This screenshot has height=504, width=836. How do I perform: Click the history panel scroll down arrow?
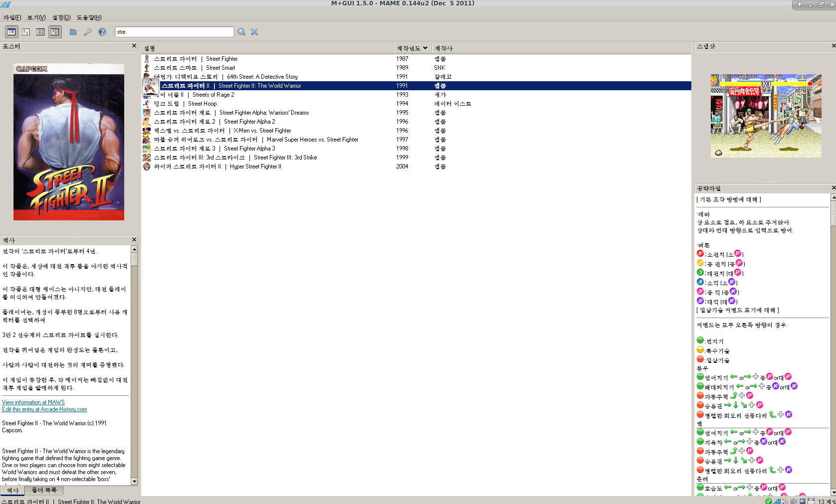click(134, 482)
